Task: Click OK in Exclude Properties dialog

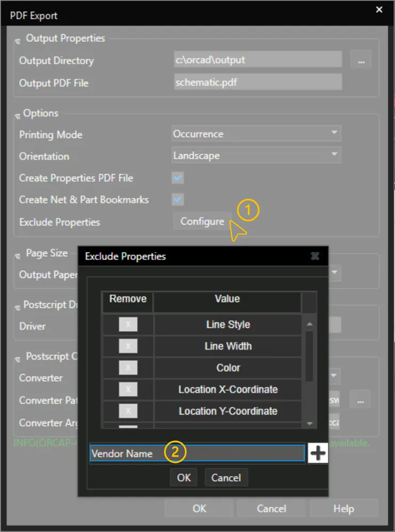Action: (184, 478)
